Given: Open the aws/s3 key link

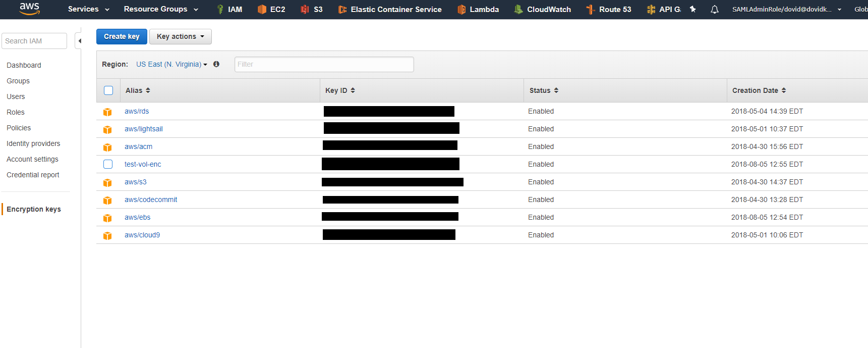Looking at the screenshot, I should (x=136, y=182).
